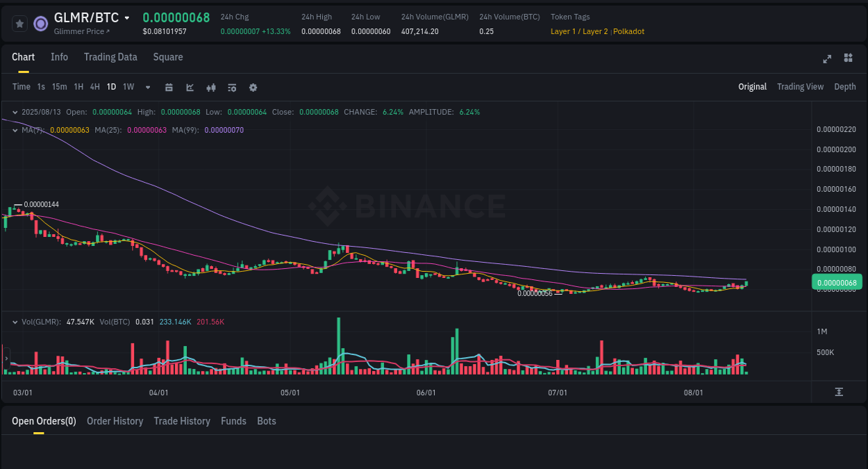The width and height of the screenshot is (868, 469).
Task: Open the chart display settings icon
Action: tap(231, 87)
